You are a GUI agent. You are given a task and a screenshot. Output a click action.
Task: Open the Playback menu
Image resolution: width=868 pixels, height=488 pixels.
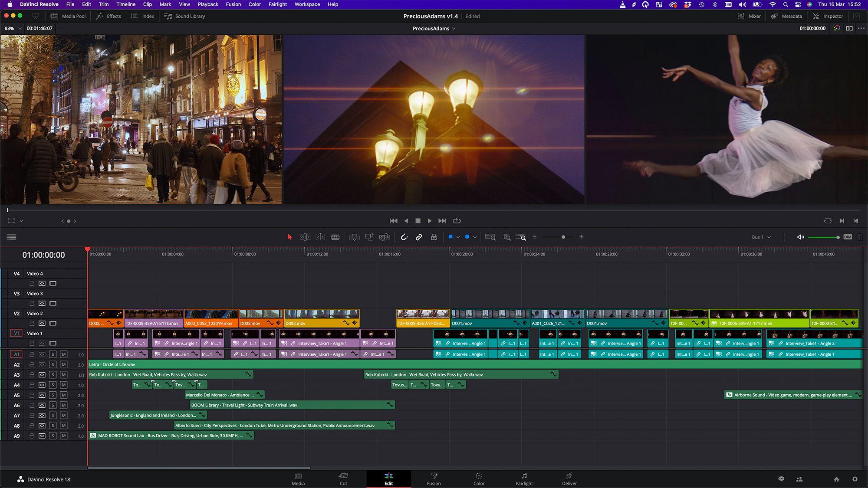(207, 4)
